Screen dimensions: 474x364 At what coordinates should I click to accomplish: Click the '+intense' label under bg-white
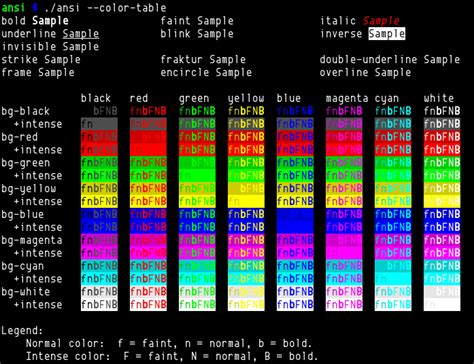coord(38,305)
